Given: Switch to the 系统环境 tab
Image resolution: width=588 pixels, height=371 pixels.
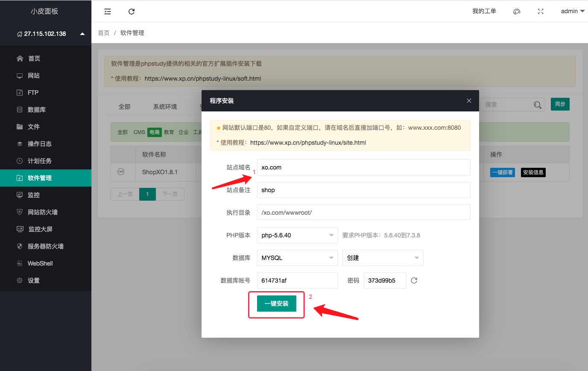Looking at the screenshot, I should [165, 107].
